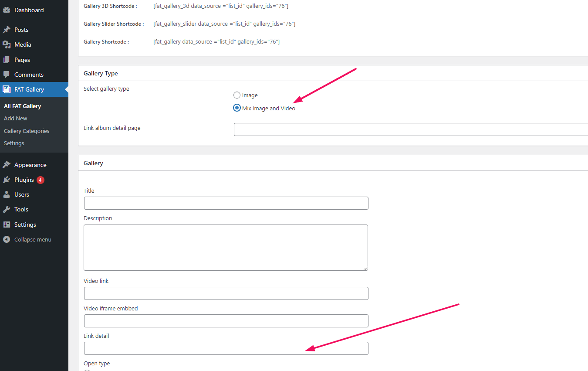588x371 pixels.
Task: Open Gallery Categories submenu link
Action: (27, 131)
